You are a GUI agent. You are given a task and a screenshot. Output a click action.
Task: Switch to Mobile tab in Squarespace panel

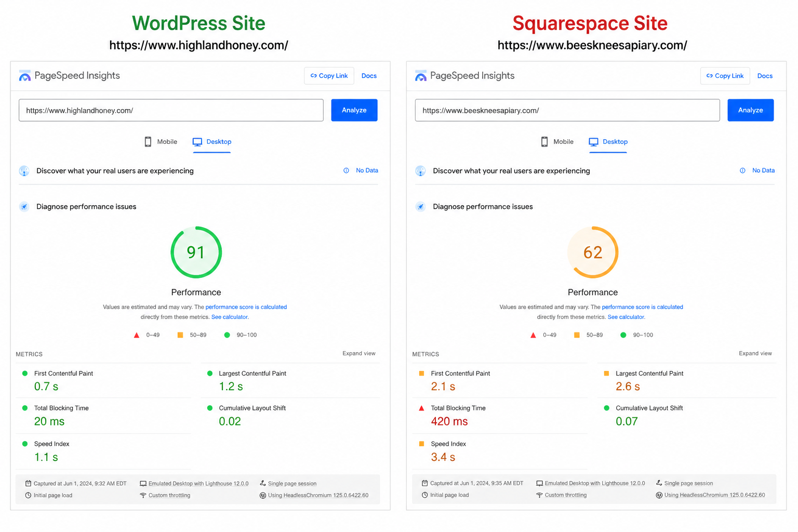coord(557,142)
